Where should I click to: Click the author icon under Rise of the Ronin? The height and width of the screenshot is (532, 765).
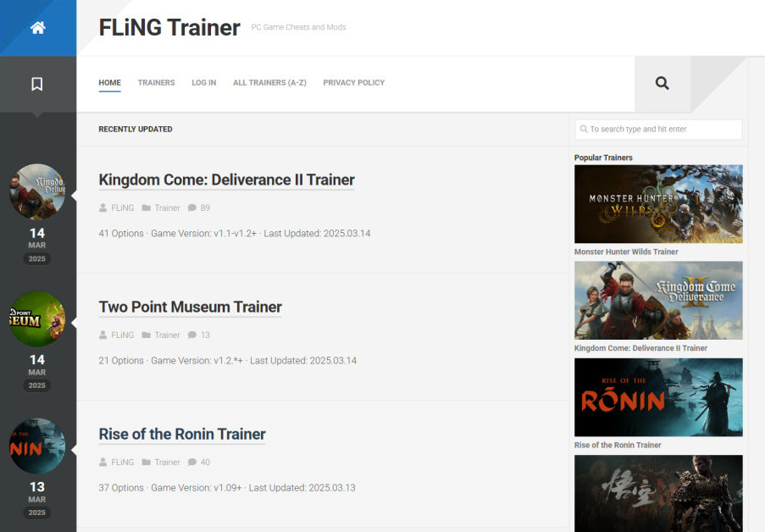103,463
